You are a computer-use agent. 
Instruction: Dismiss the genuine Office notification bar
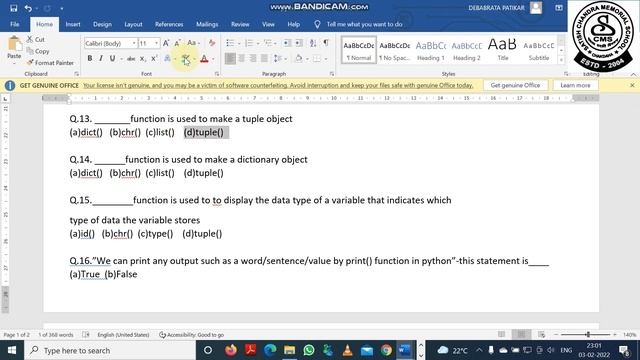click(x=632, y=85)
